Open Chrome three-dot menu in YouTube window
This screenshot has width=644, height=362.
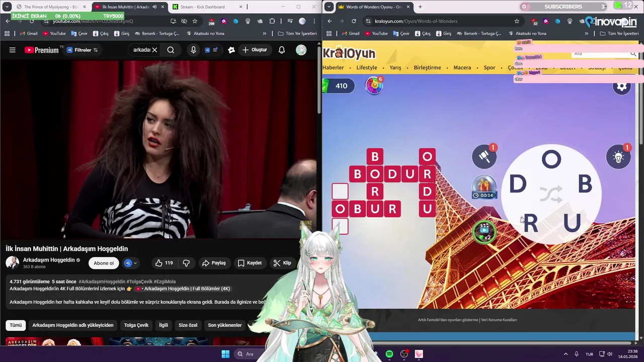313,21
